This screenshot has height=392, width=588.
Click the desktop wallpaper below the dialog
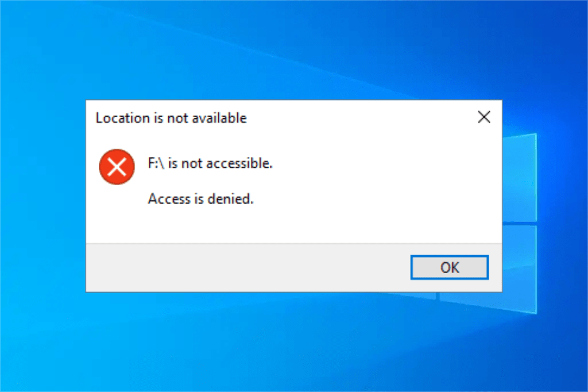click(294, 341)
